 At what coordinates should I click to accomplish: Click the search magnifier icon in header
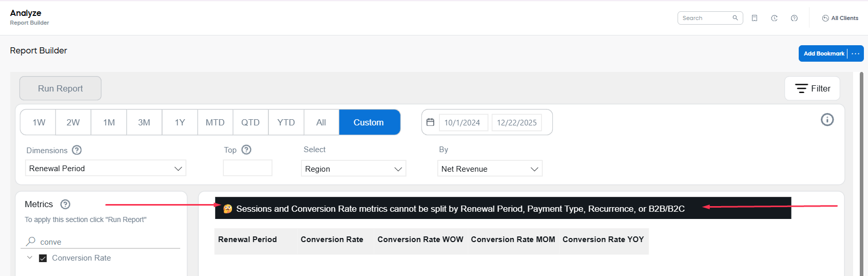735,18
